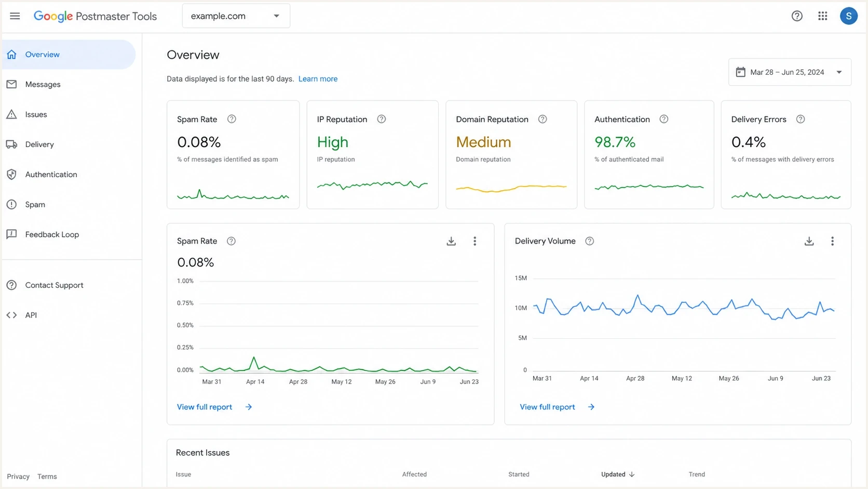Open Spam Rate chart more options
The width and height of the screenshot is (868, 489).
pyautogui.click(x=474, y=241)
